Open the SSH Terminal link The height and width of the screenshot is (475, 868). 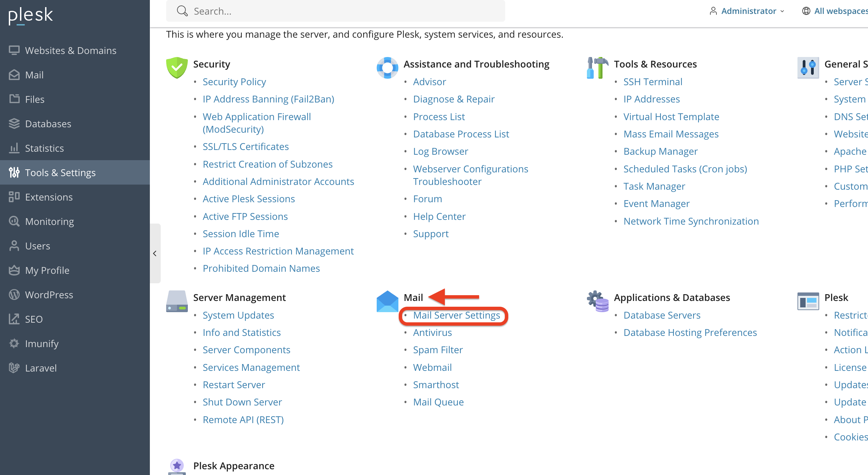pos(653,82)
